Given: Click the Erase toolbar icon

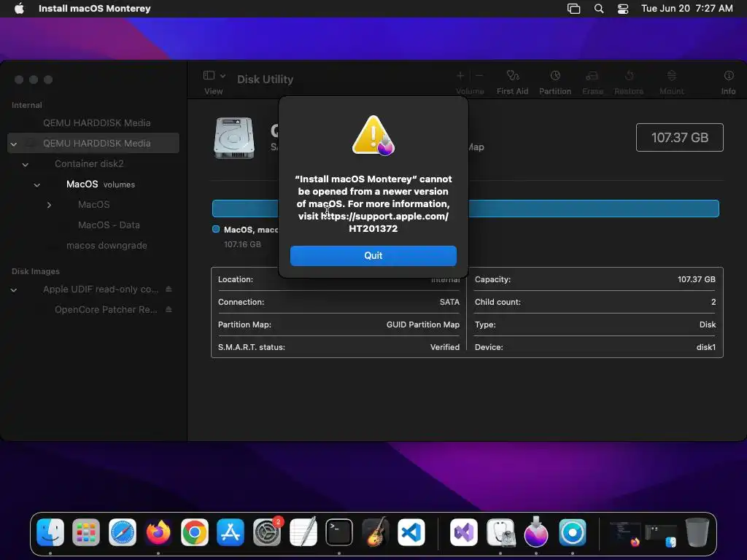Looking at the screenshot, I should click(x=592, y=76).
